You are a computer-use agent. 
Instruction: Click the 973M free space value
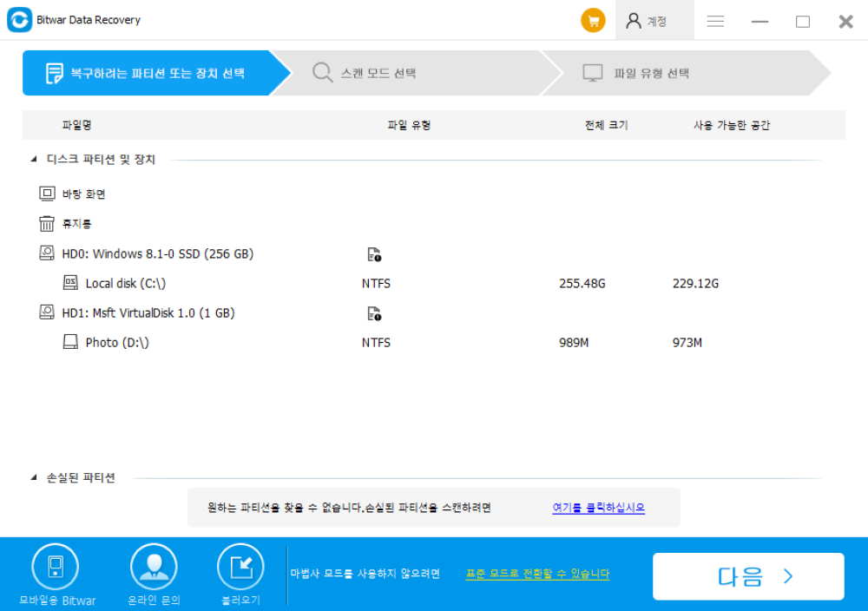point(687,343)
